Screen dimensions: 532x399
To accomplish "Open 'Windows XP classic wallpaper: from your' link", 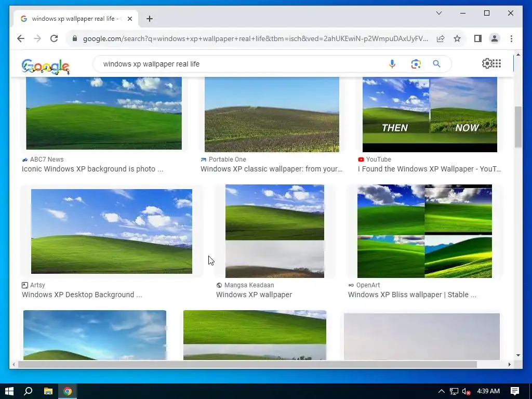I will tap(271, 169).
